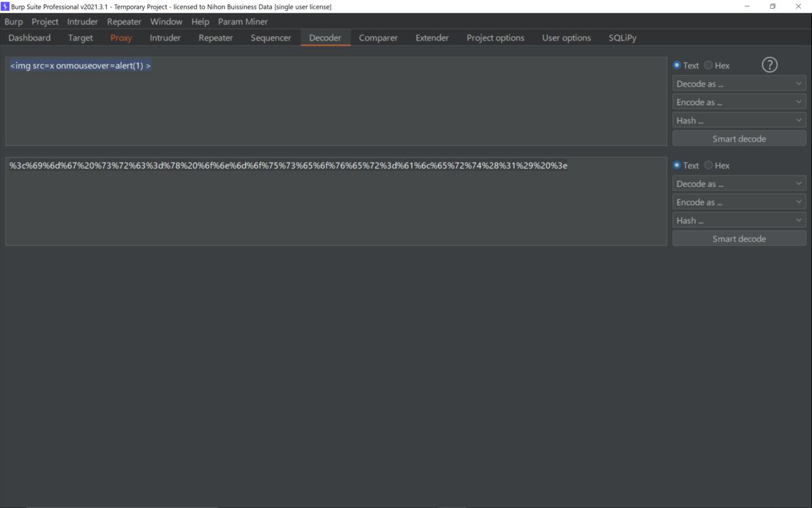Open upper panel 'Hash ...' dropdown
The width and height of the screenshot is (812, 508).
(x=739, y=121)
